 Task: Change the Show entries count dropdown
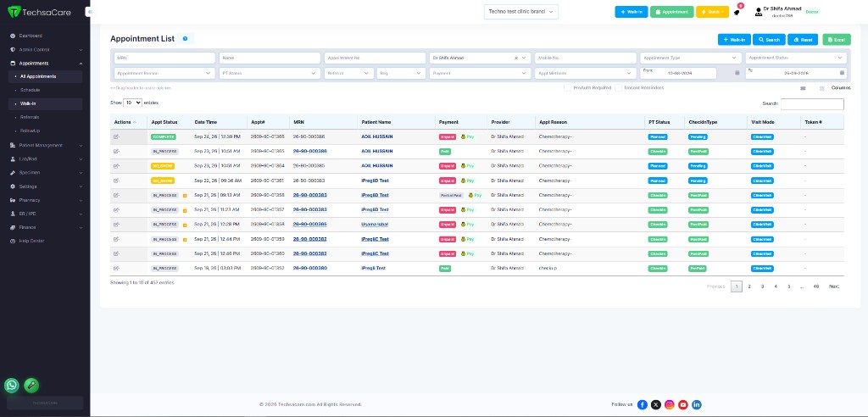click(132, 103)
